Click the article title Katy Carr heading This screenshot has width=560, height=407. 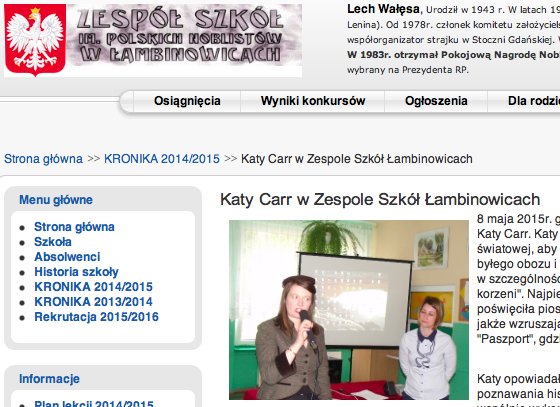[380, 200]
